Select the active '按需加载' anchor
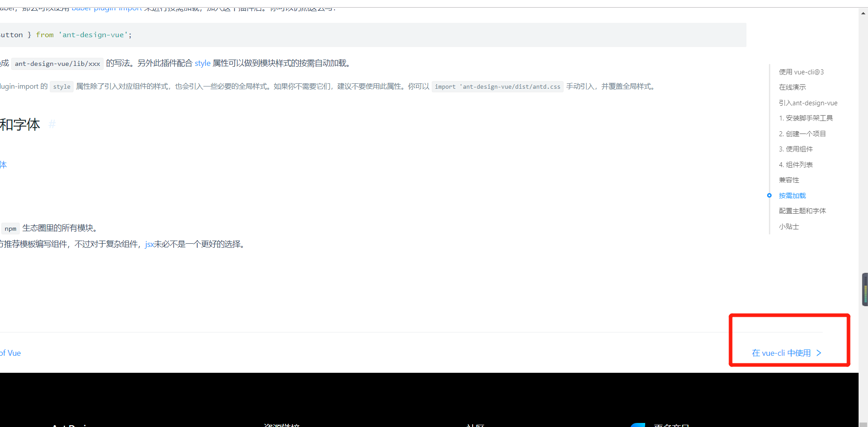Viewport: 868px width, 427px height. point(792,196)
